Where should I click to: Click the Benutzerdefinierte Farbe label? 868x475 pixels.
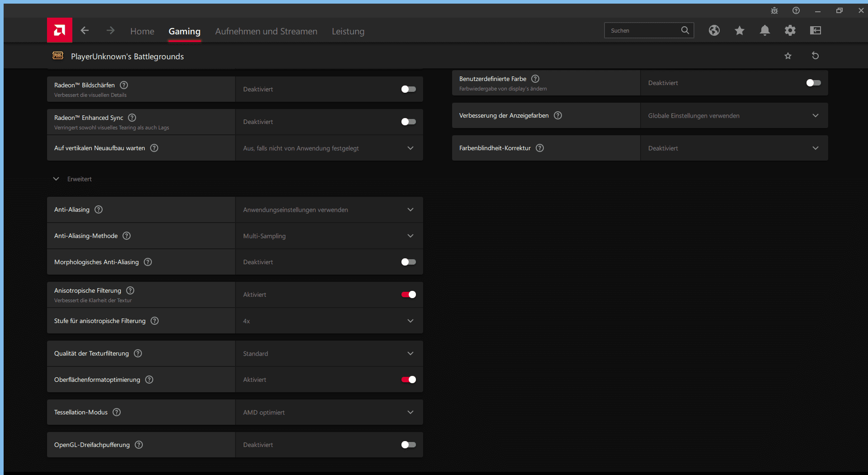tap(493, 79)
